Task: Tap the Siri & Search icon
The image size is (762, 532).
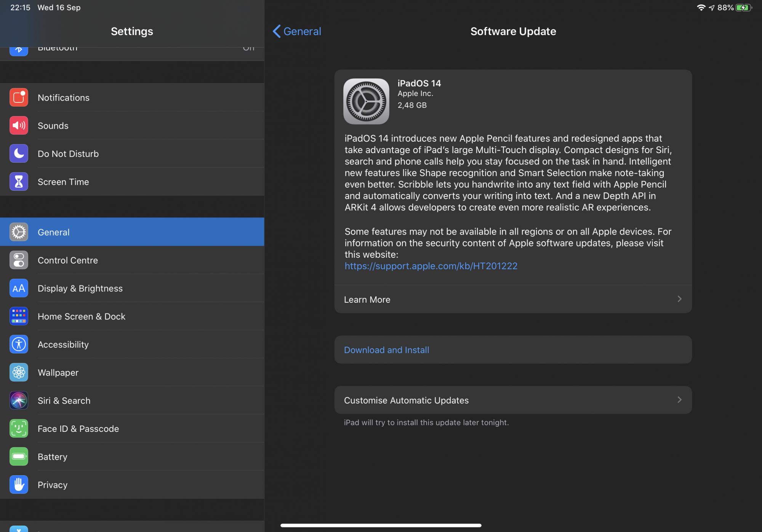Action: [x=19, y=401]
